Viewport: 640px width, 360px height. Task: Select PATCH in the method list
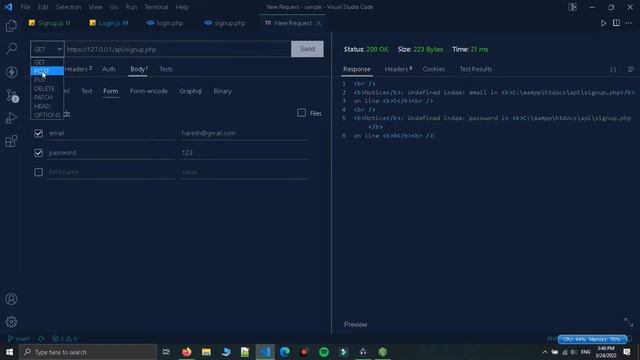tap(47, 97)
